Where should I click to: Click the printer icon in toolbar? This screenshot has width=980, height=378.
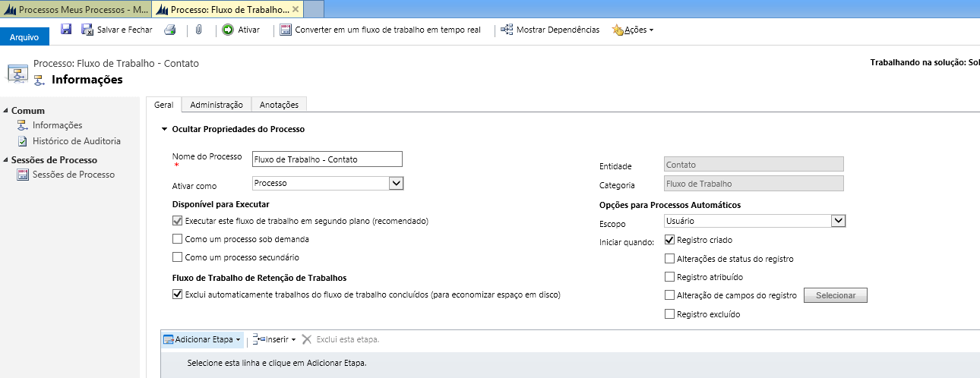click(170, 30)
